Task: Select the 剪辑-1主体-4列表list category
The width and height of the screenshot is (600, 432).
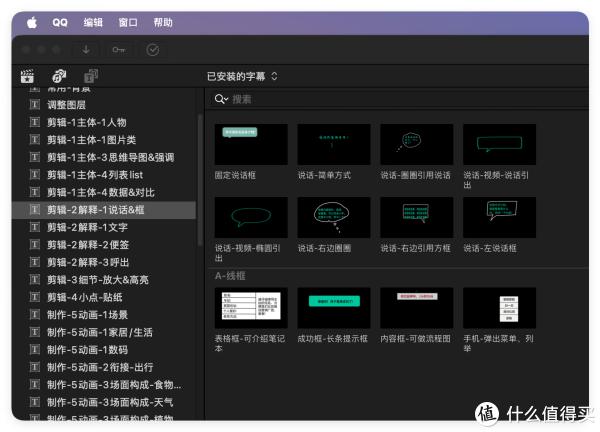Action: click(104, 175)
